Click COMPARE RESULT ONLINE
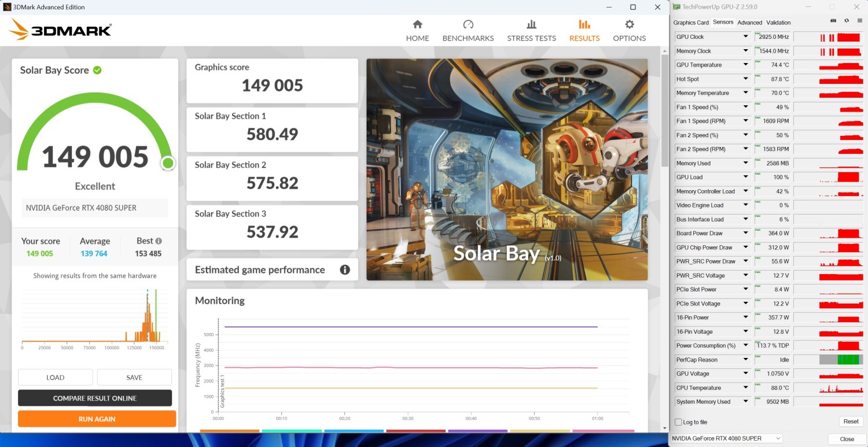 (x=95, y=398)
